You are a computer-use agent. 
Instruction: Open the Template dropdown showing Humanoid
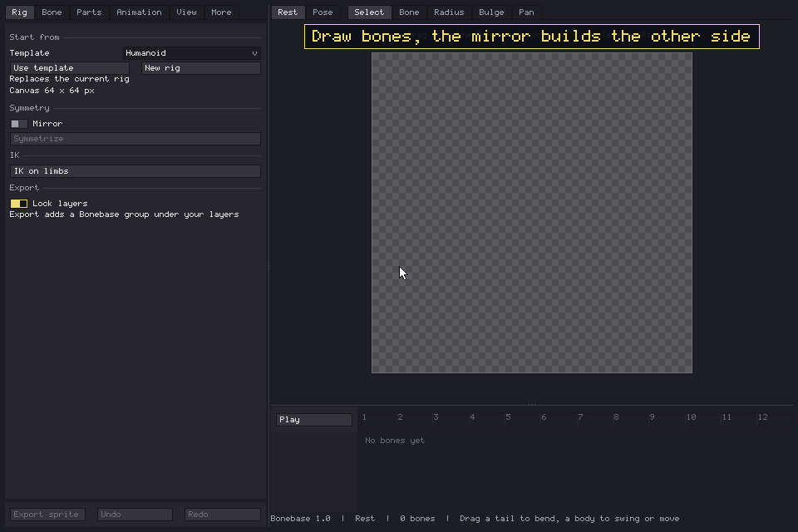point(192,53)
